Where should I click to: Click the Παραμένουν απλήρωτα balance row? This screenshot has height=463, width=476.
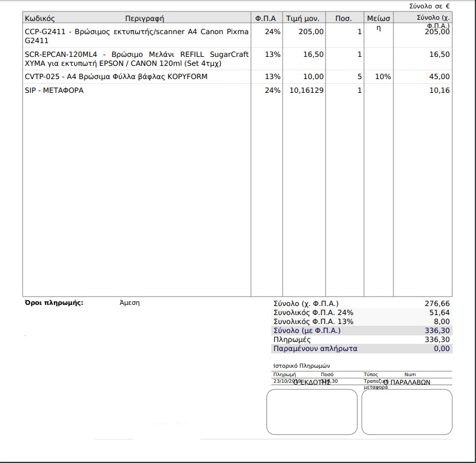pyautogui.click(x=362, y=348)
